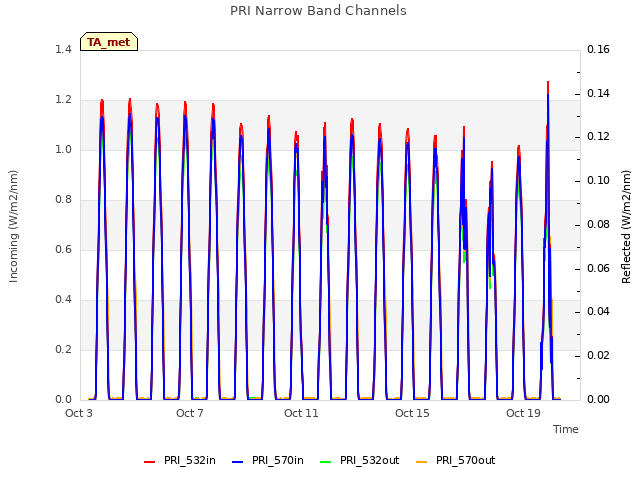640x480 pixels.
Task: Click the Oct 11 date tick label
Action: [301, 413]
